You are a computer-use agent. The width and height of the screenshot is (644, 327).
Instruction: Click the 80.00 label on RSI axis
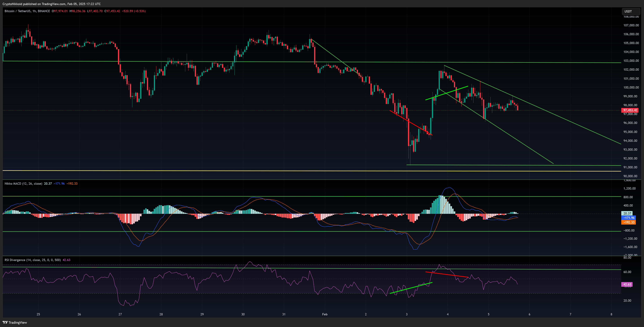(627, 258)
